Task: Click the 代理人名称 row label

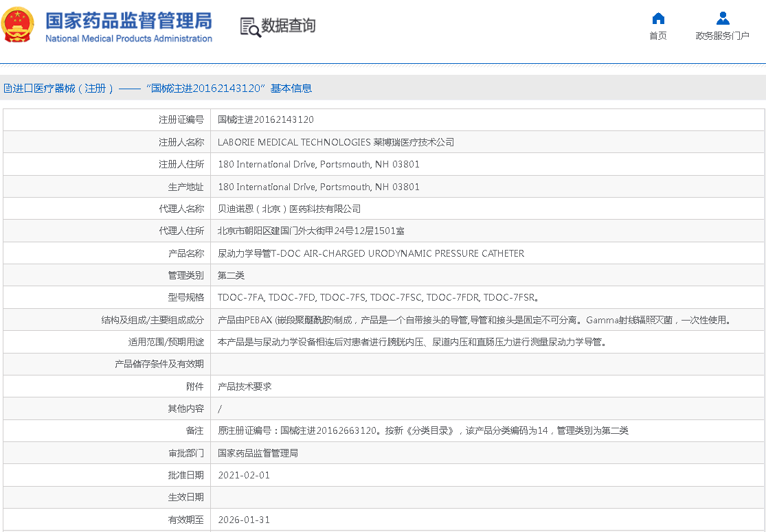Action: [x=181, y=209]
